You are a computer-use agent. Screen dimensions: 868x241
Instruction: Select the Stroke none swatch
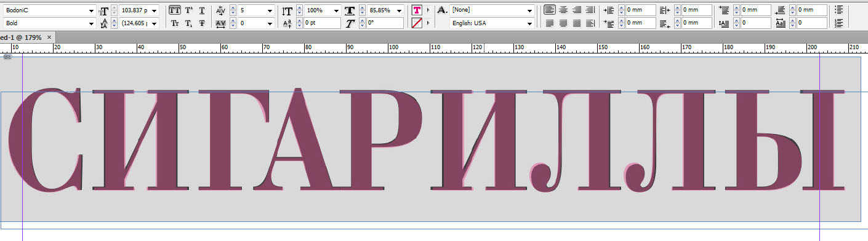(417, 23)
